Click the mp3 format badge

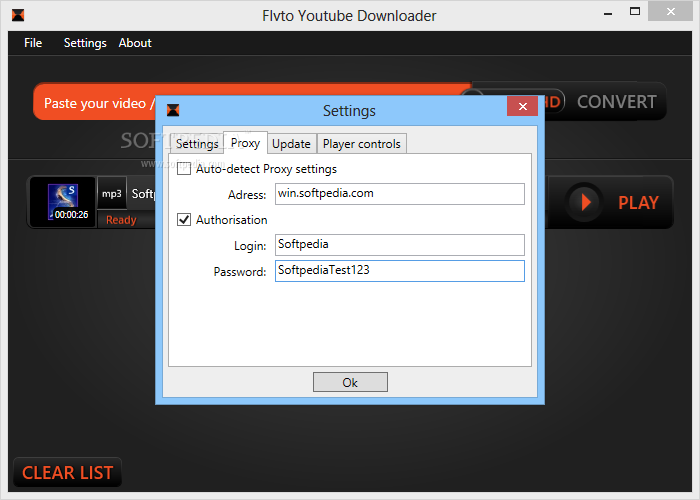point(112,193)
